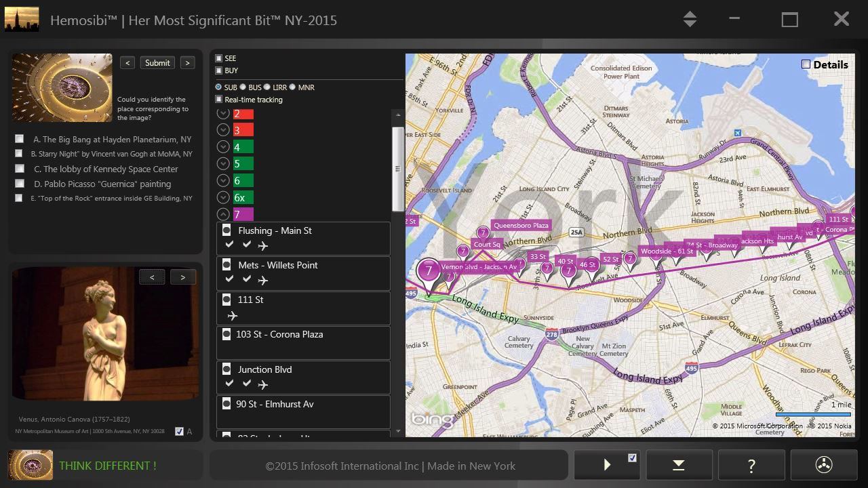Open help with the question mark button
Viewport: 868px width, 488px height.
pyautogui.click(x=751, y=465)
